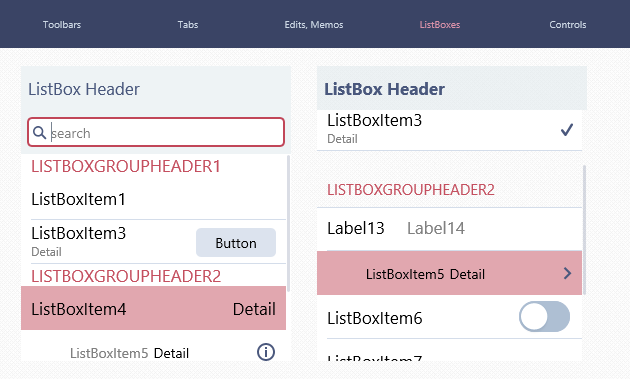Click LISTBOXGROUPHEADER1 in left list

click(x=126, y=166)
